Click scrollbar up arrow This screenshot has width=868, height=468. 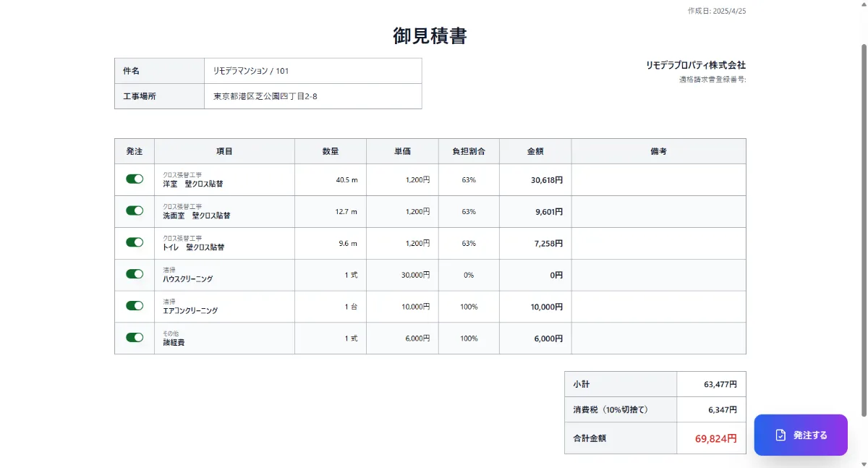[x=863, y=5]
